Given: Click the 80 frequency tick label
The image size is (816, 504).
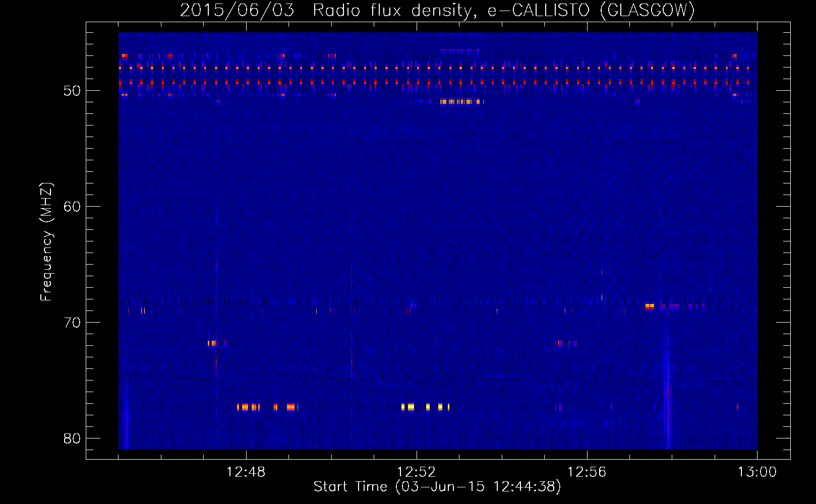Looking at the screenshot, I should coord(72,438).
